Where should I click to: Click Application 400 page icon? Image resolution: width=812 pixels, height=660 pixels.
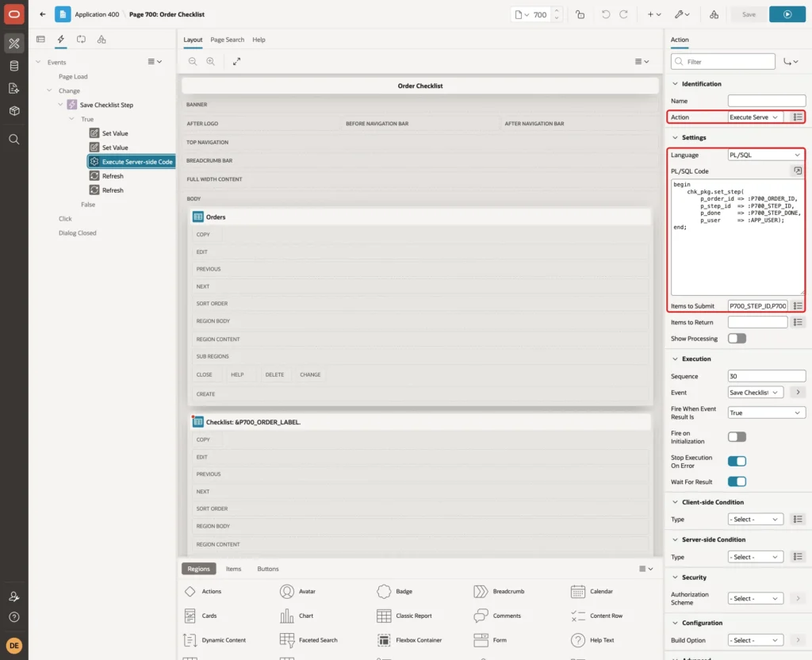coord(63,14)
